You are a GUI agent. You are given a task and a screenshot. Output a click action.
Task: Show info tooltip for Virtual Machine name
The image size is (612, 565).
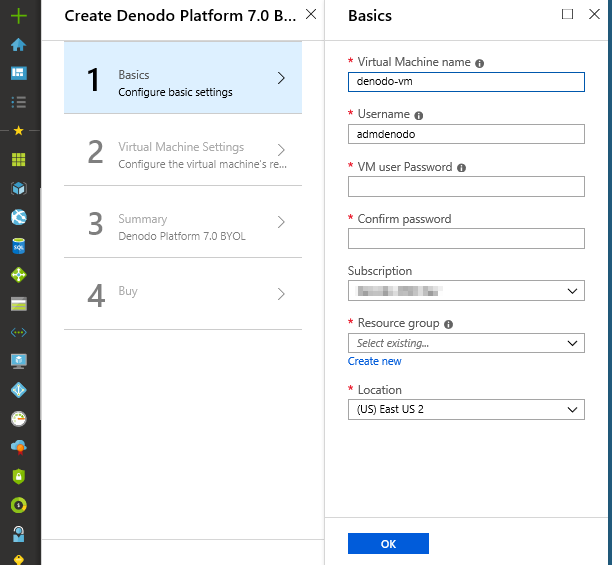point(479,63)
